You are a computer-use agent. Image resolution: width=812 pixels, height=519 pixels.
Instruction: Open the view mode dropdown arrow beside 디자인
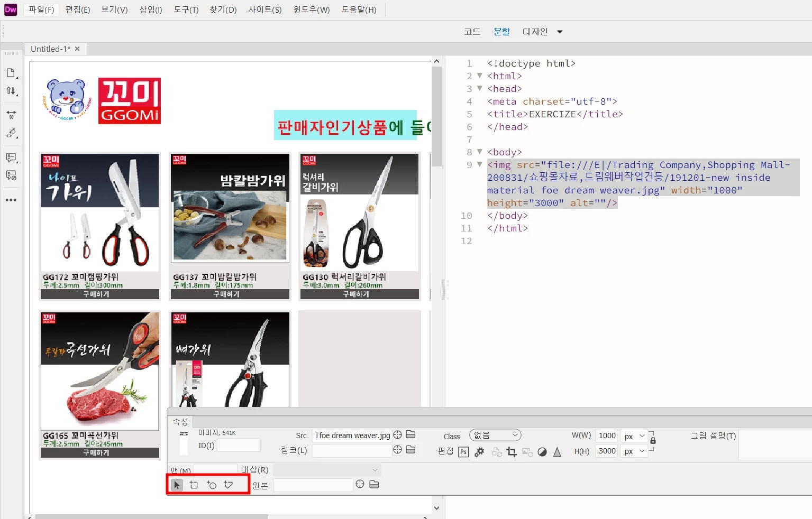pos(560,32)
